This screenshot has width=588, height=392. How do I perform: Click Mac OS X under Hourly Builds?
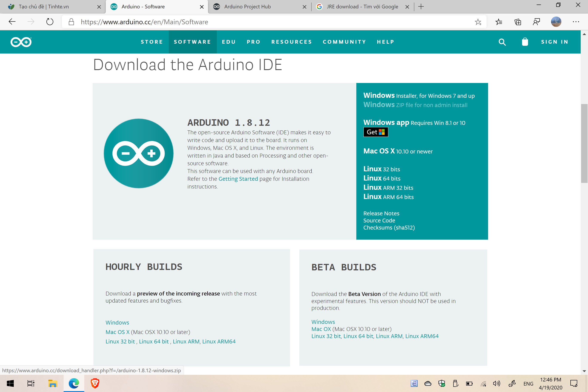coord(118,332)
